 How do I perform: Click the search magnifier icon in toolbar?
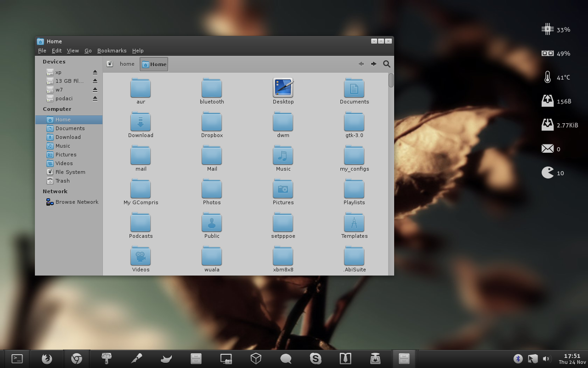point(387,64)
